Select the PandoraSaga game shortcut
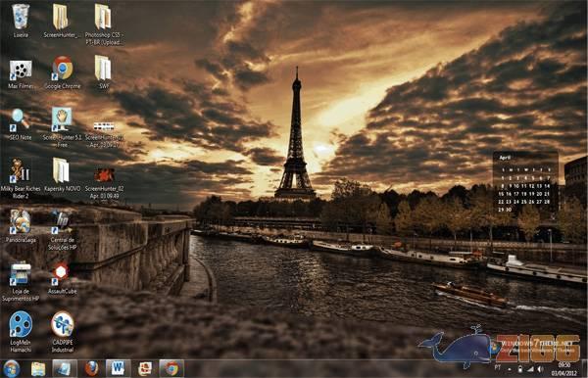The image size is (588, 378). tap(21, 226)
